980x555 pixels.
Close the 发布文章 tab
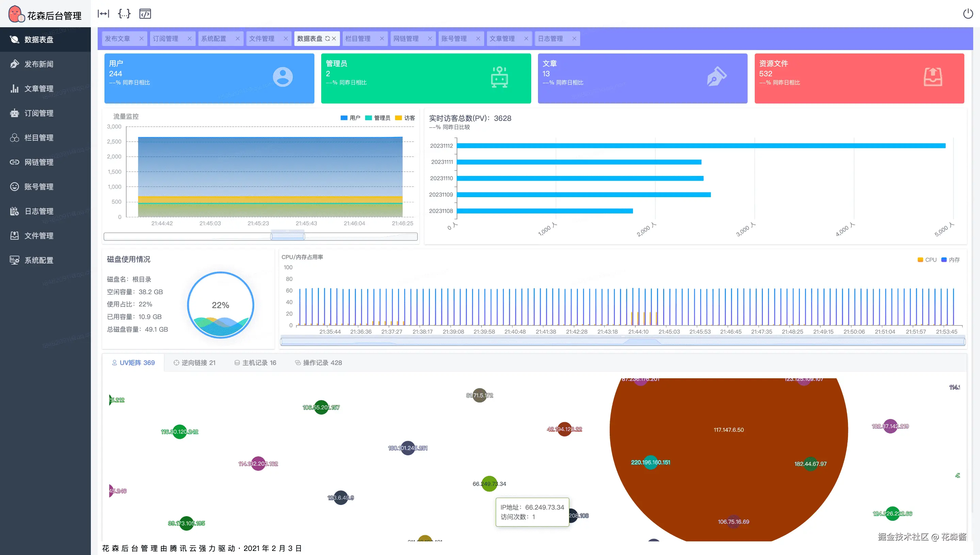(141, 38)
